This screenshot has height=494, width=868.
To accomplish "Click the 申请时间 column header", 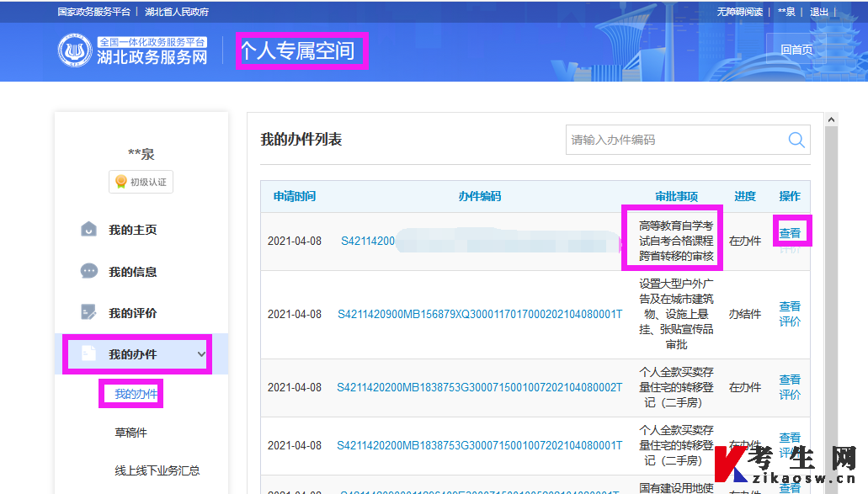I will (295, 196).
